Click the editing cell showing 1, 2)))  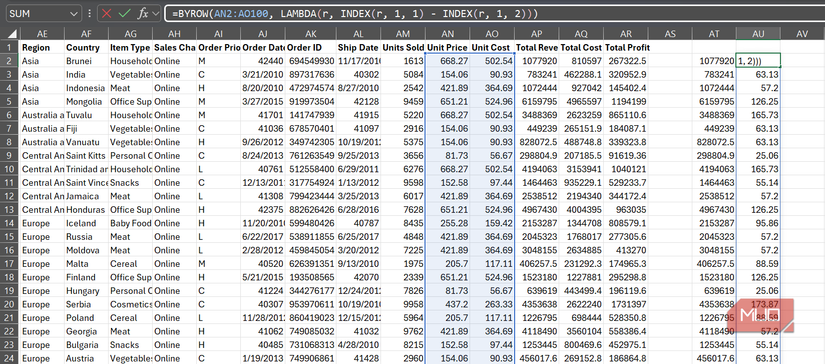click(758, 61)
